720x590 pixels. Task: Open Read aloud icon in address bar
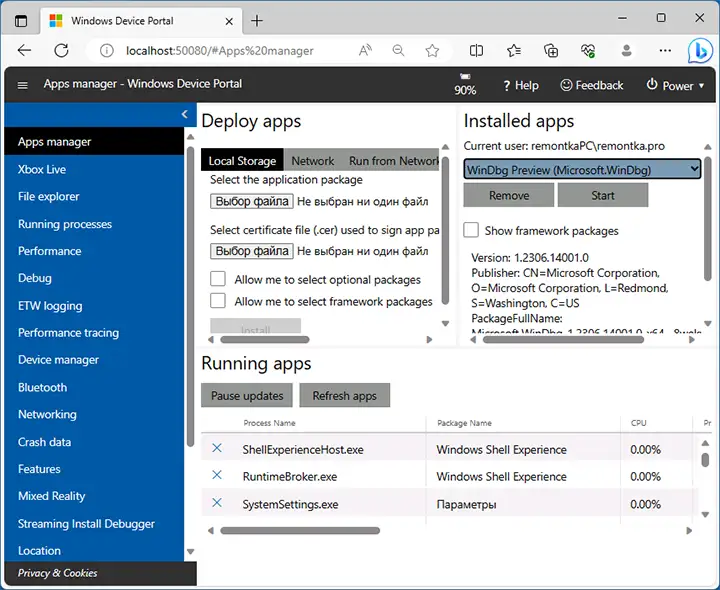[365, 51]
